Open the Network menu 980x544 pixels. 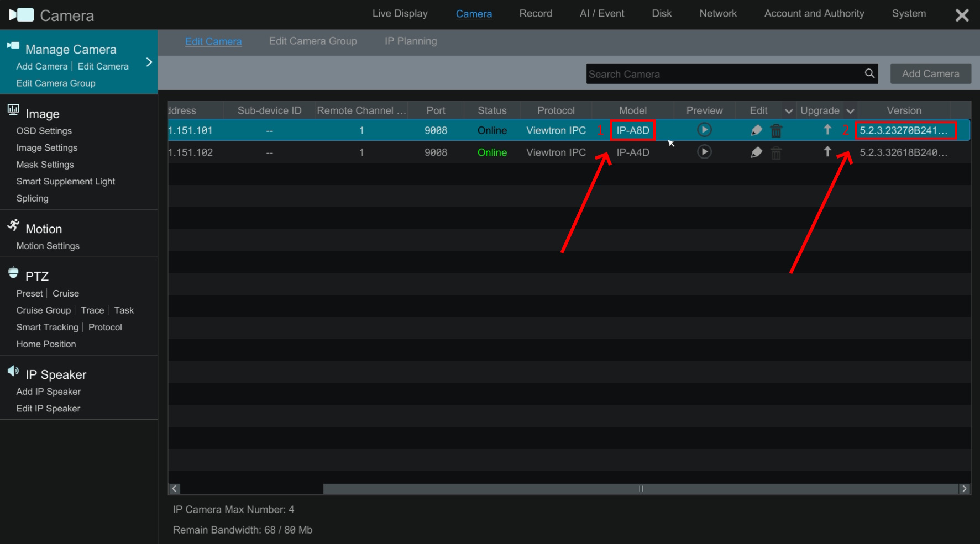(717, 14)
